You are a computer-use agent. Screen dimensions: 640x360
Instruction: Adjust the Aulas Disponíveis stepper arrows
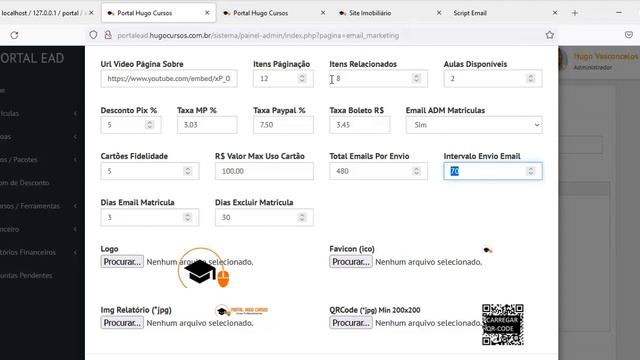(531, 78)
